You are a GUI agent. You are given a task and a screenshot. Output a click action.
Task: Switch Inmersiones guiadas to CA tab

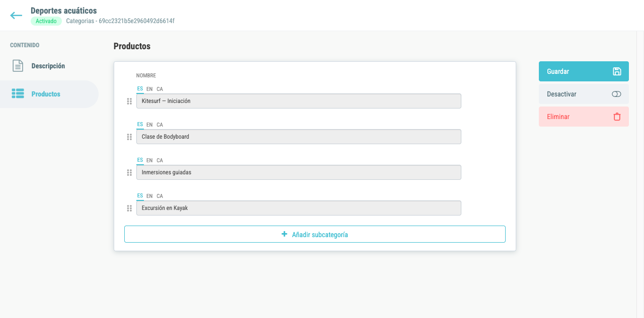point(159,161)
